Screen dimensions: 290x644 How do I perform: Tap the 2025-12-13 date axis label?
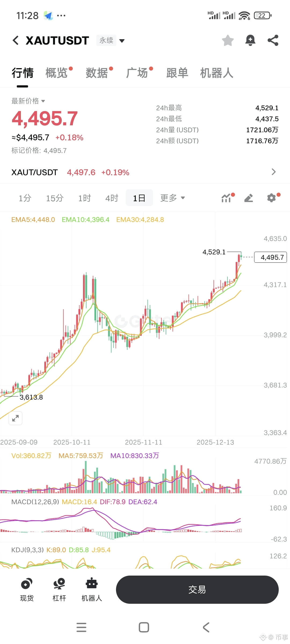click(x=215, y=442)
